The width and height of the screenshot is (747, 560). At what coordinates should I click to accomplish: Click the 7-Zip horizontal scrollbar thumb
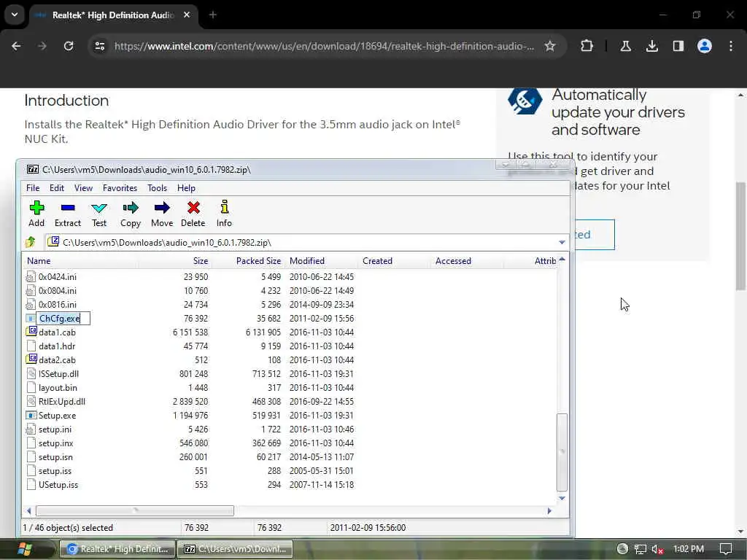click(x=135, y=510)
